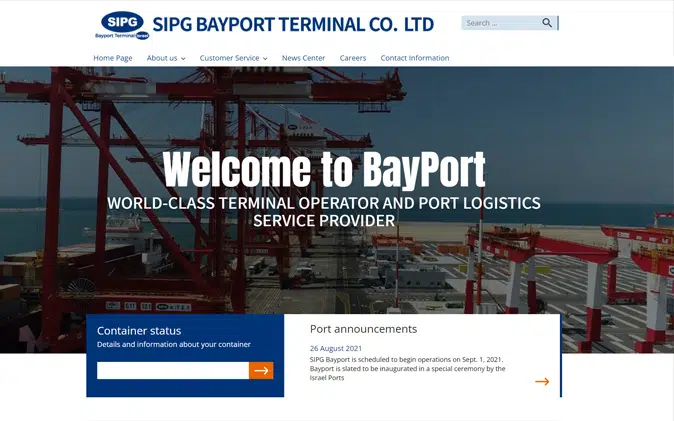Submit container status with orange arrow button
Screen dimensions: 674x421
tap(261, 370)
